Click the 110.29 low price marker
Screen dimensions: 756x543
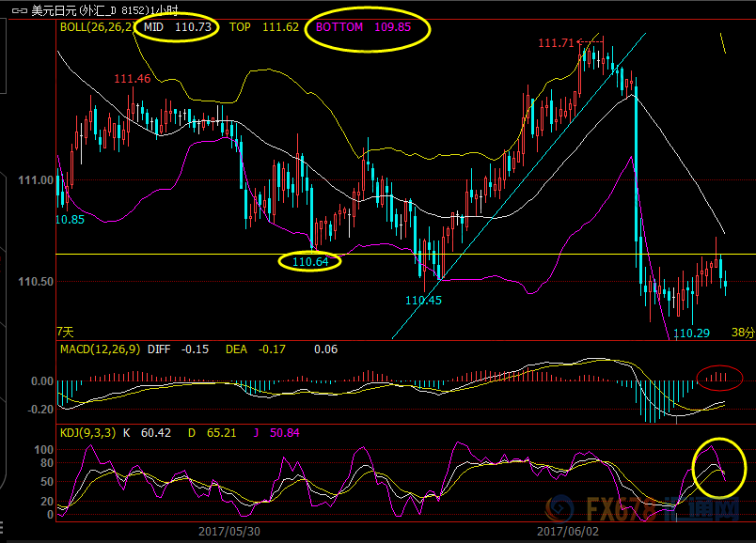tap(691, 333)
